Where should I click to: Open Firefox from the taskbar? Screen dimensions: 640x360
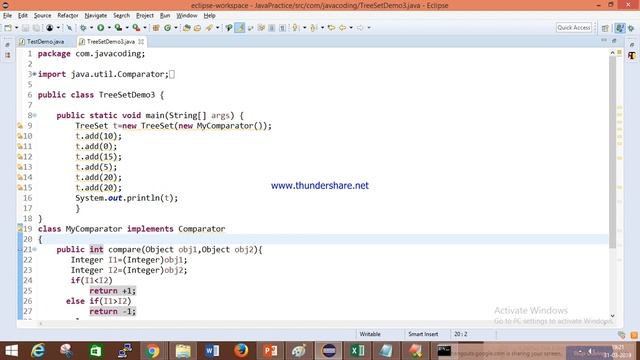[241, 351]
